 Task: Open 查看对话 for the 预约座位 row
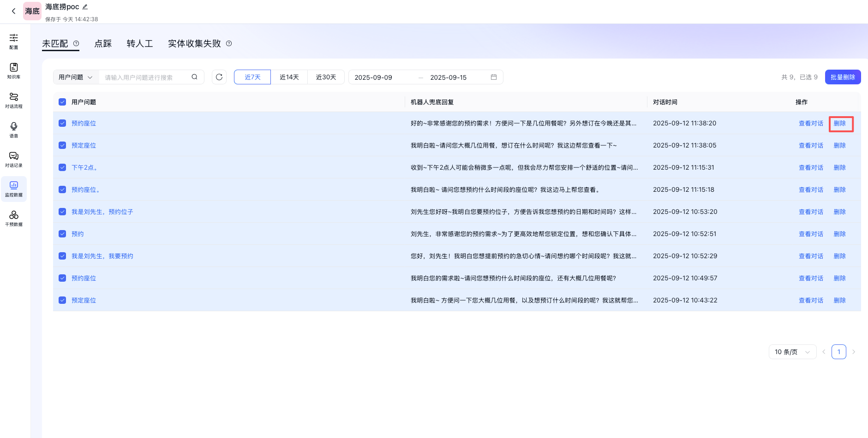coord(811,123)
